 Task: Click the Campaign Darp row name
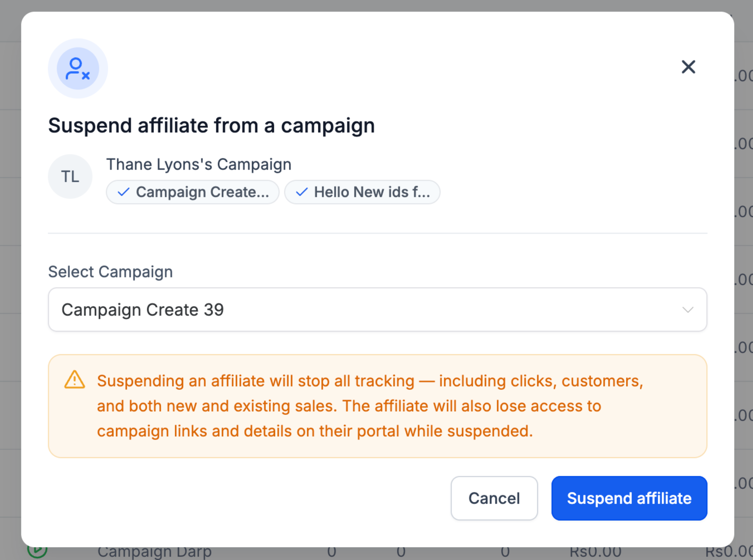pyautogui.click(x=155, y=553)
